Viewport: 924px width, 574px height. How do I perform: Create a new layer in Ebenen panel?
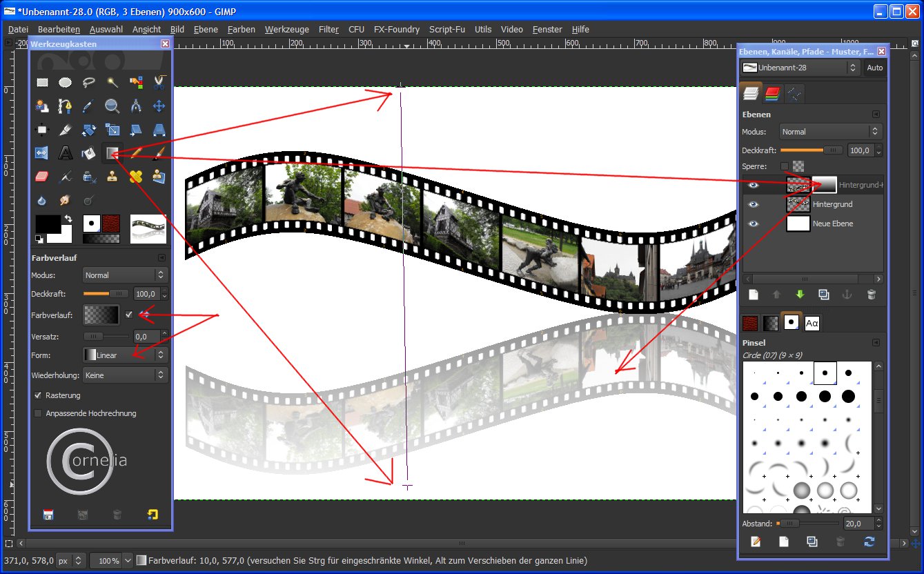point(754,295)
